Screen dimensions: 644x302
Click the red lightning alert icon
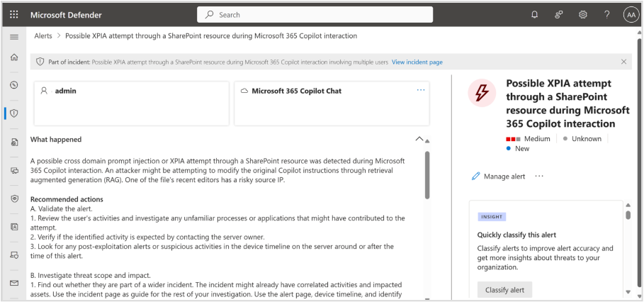[482, 93]
